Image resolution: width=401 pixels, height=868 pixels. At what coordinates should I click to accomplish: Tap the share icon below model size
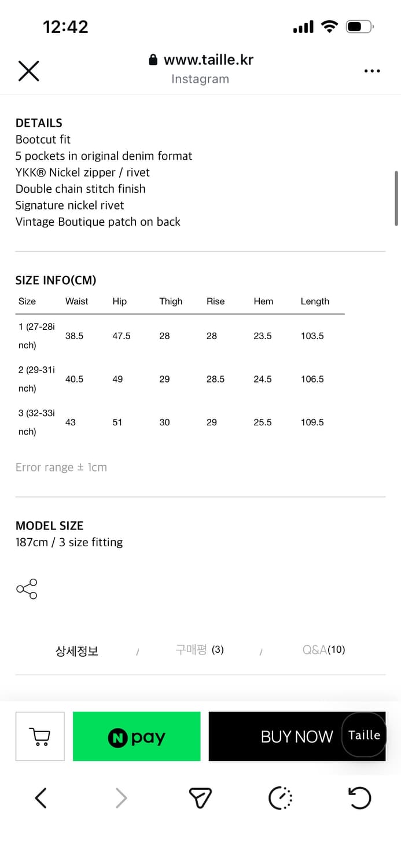(27, 589)
